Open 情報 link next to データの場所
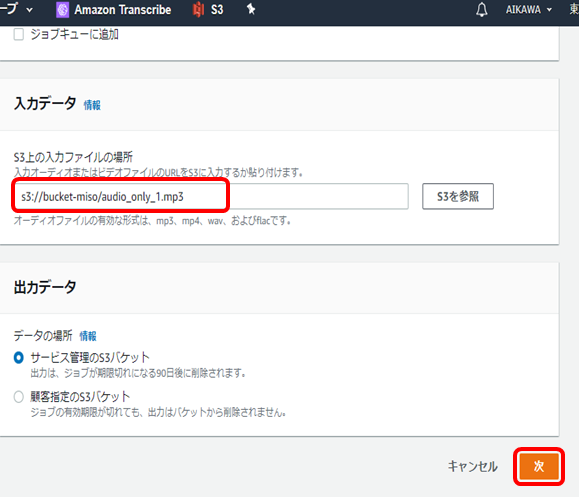This screenshot has height=497, width=579. pos(88,336)
